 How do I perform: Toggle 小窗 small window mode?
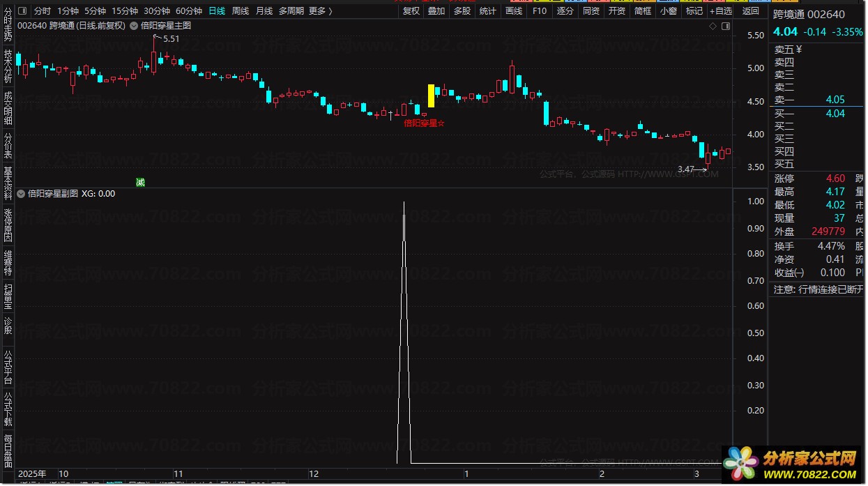668,11
